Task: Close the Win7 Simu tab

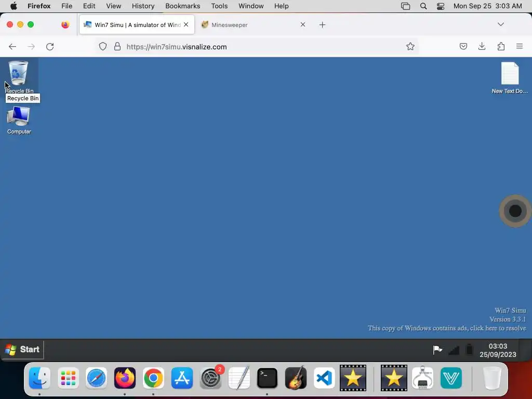Action: (x=186, y=24)
